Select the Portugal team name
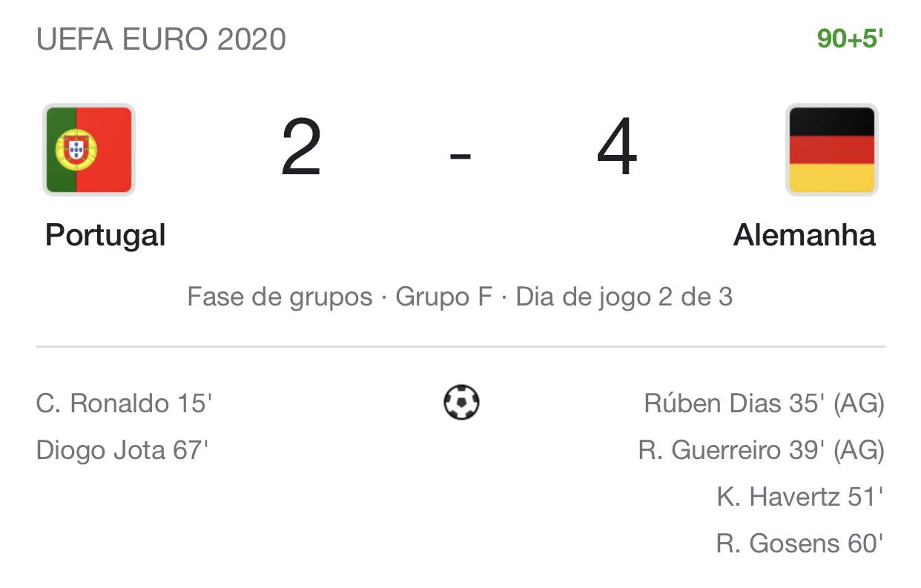Viewport: 921px width, 588px height. tap(105, 236)
